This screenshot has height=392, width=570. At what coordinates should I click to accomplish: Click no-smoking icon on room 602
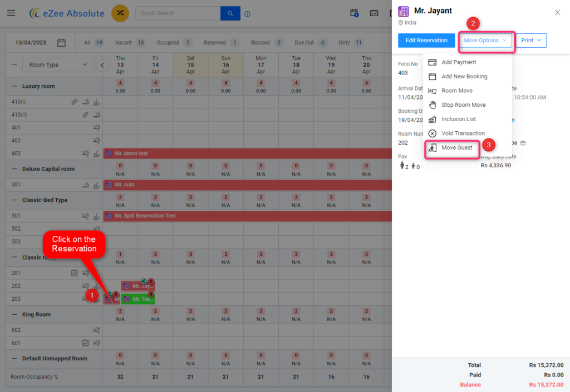[96, 330]
